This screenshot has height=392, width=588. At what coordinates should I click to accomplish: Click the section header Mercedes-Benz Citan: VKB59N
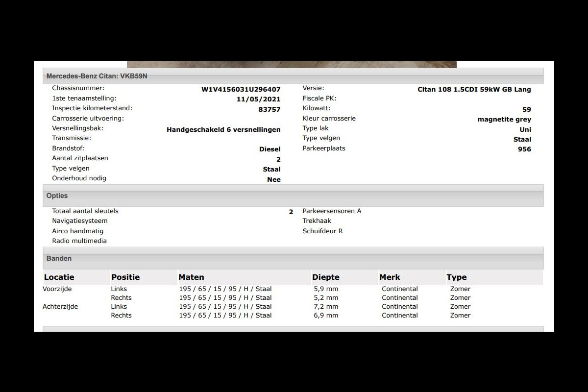293,76
